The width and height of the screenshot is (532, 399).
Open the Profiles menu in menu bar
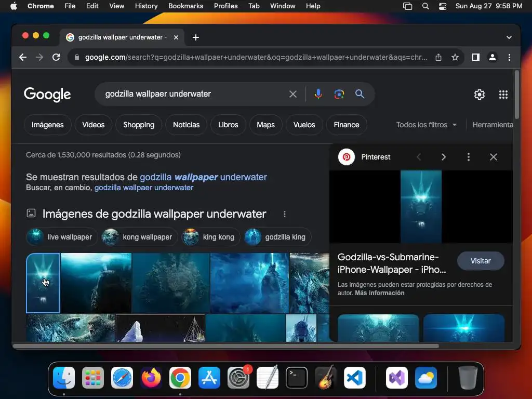point(225,6)
